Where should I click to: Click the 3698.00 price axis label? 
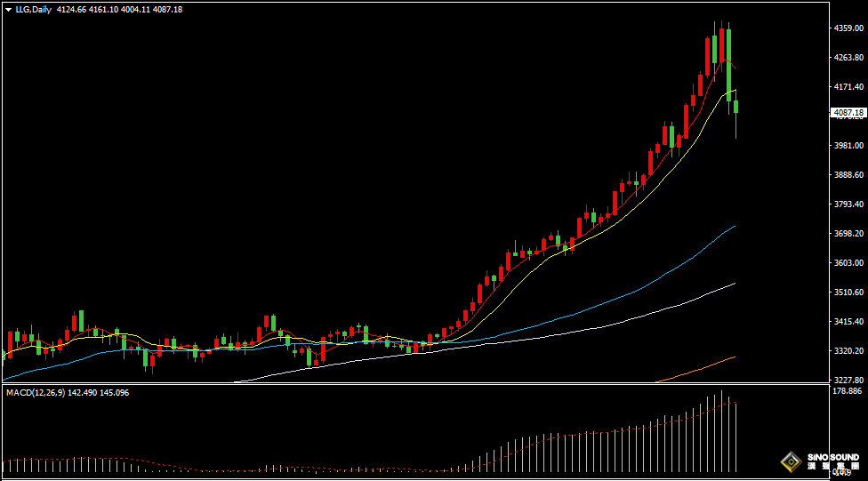(848, 234)
